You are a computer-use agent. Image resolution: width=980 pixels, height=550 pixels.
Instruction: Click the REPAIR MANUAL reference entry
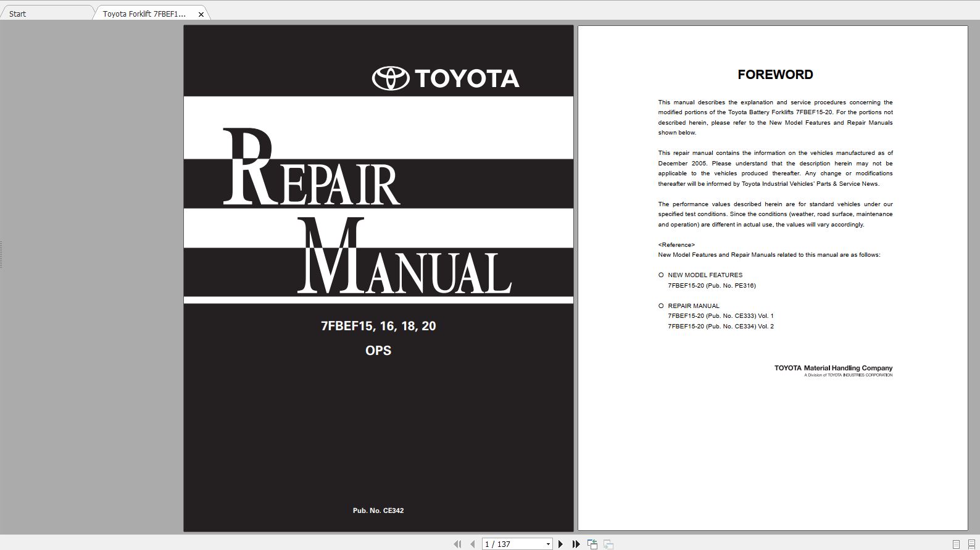694,306
